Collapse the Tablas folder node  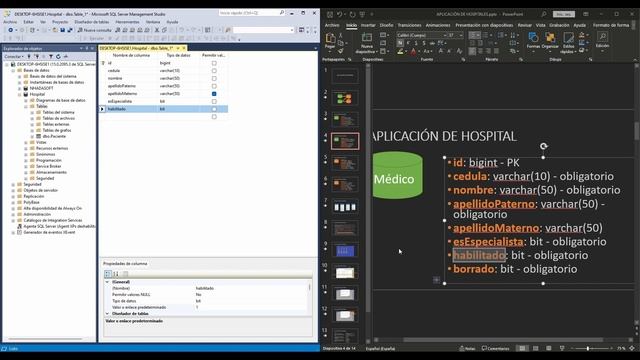[26, 106]
